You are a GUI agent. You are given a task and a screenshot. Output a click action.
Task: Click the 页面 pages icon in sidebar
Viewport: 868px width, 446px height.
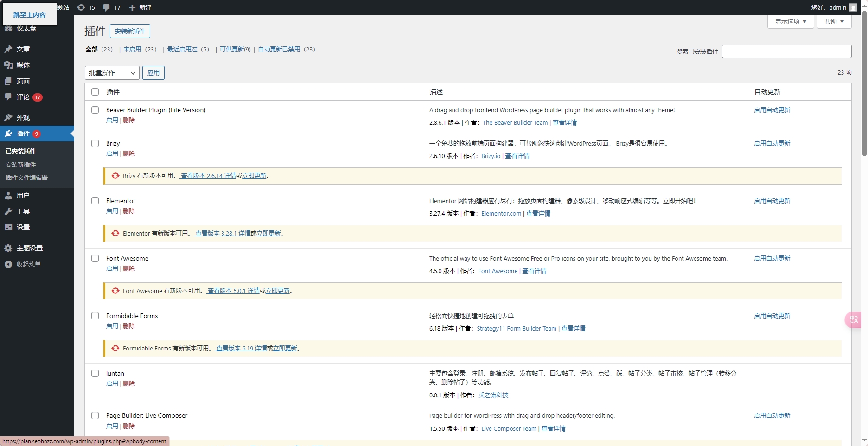(x=8, y=81)
